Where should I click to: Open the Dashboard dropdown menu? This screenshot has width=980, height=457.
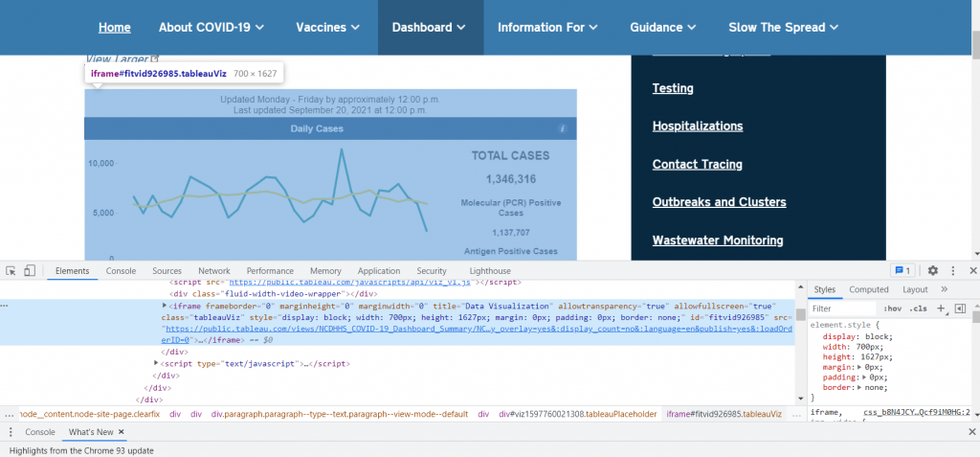tap(429, 28)
